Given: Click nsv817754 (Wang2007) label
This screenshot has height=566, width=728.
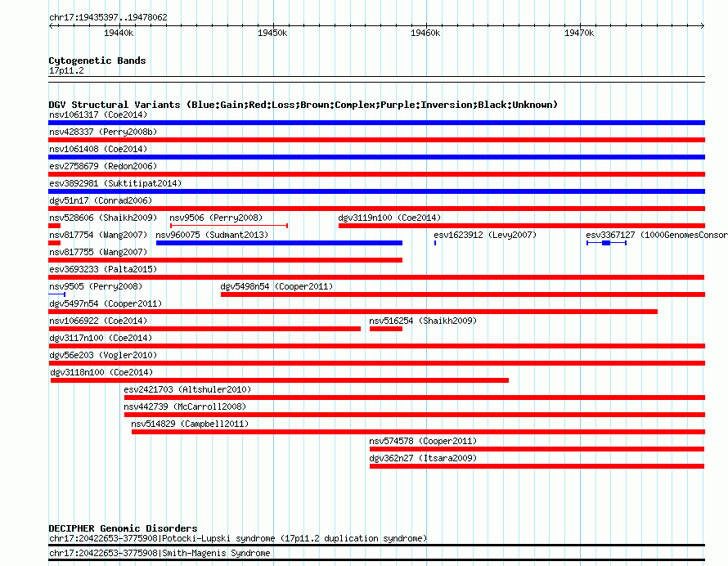Looking at the screenshot, I should (x=98, y=235).
